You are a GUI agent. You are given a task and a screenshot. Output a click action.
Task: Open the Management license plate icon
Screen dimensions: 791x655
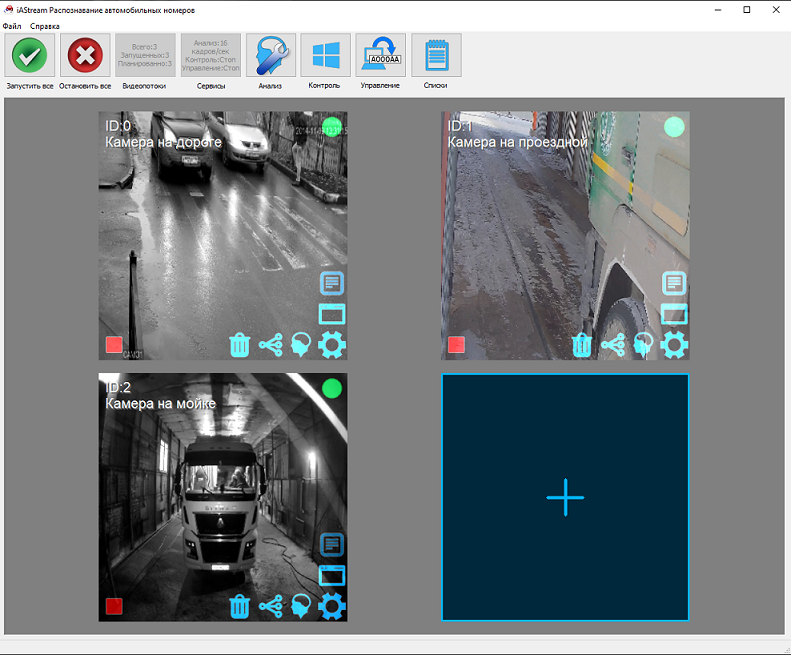381,56
